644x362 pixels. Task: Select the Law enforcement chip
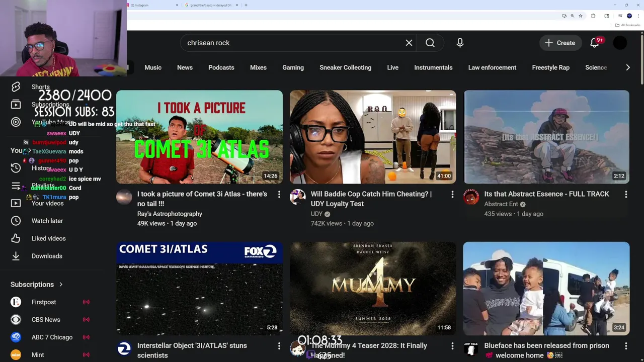point(492,67)
